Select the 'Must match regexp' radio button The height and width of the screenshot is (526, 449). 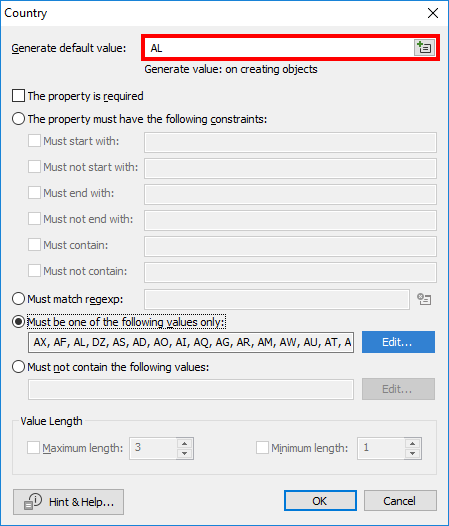[x=18, y=299]
